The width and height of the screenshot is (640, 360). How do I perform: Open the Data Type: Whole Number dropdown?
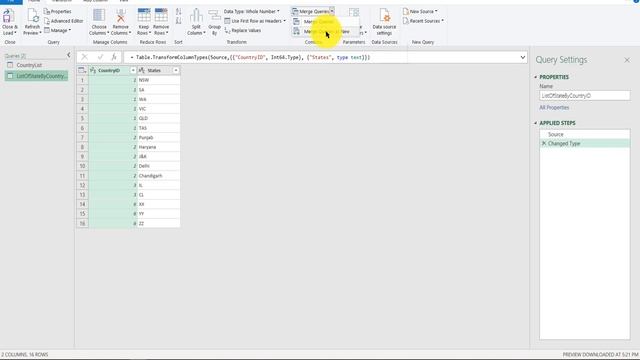[x=251, y=11]
